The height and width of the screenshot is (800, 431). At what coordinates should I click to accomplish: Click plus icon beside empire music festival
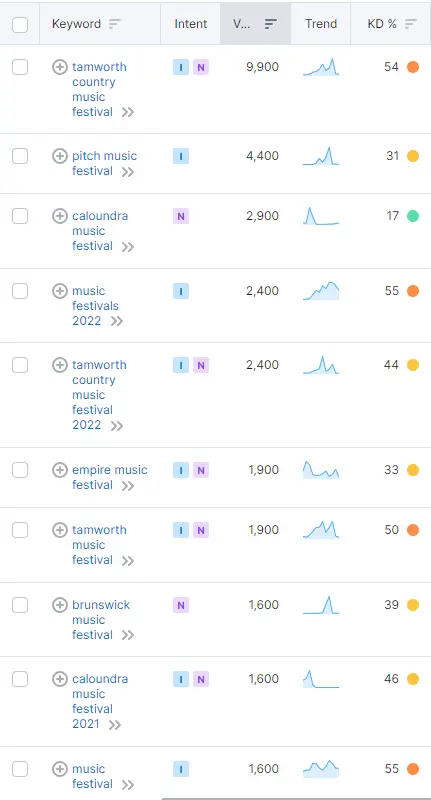[60, 470]
